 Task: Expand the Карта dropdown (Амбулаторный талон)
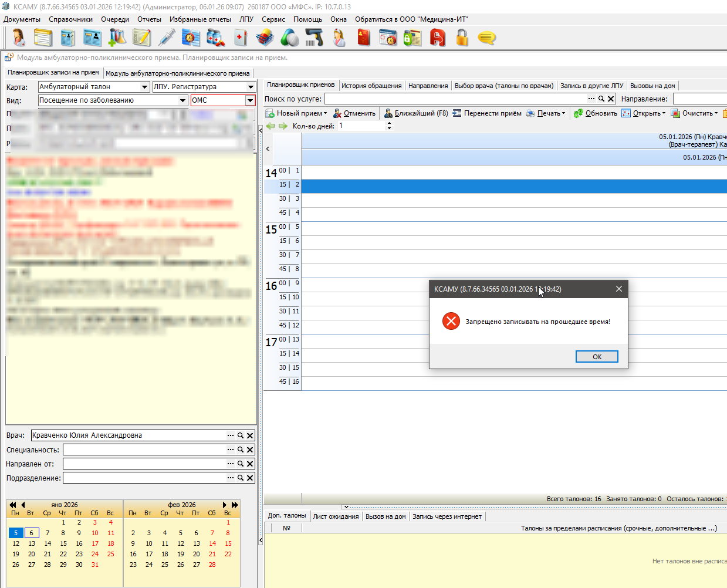[x=144, y=87]
